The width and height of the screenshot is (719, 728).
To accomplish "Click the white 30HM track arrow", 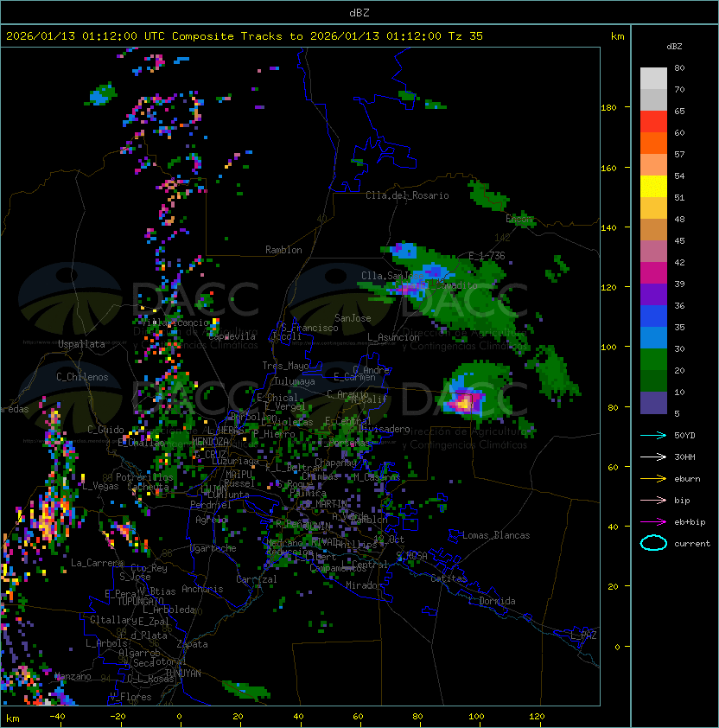I will pyautogui.click(x=653, y=457).
